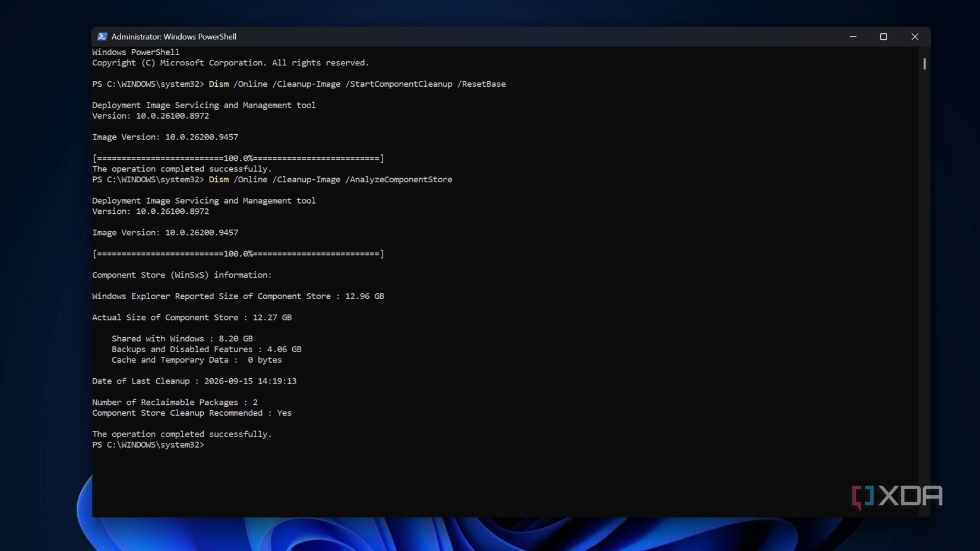The width and height of the screenshot is (980, 551).
Task: Click 'Number of Reclaimable Packages : 2'
Action: [175, 403]
